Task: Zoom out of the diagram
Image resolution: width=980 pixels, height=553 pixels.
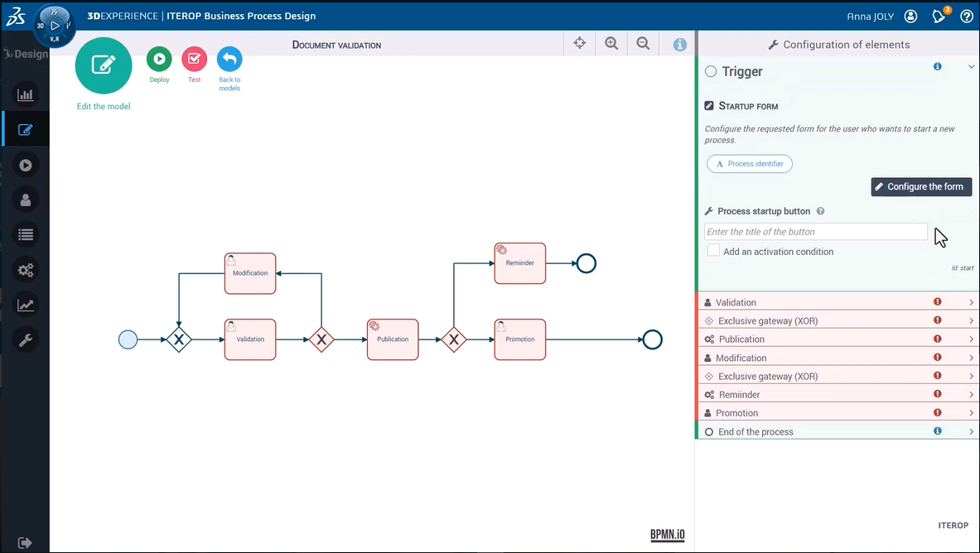Action: (643, 43)
